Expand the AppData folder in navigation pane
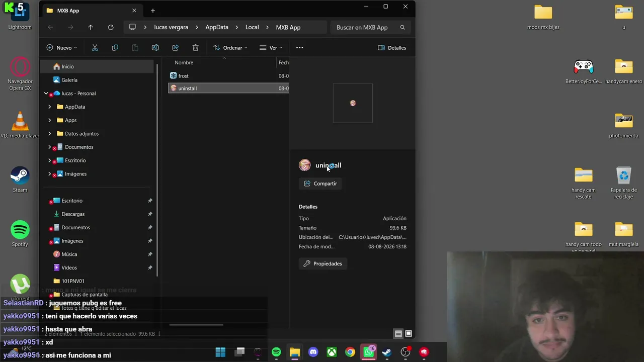644x362 pixels. pyautogui.click(x=49, y=107)
